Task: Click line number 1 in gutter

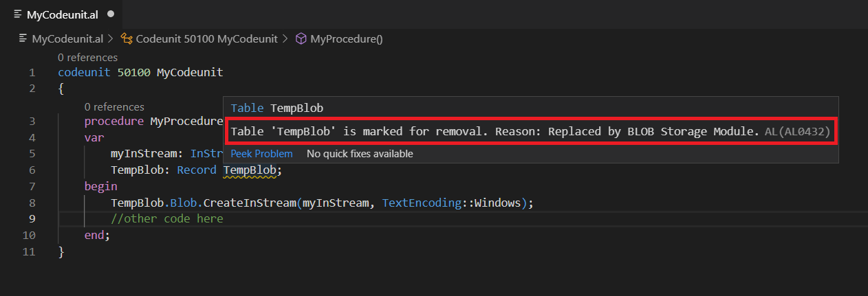Action: 32,73
